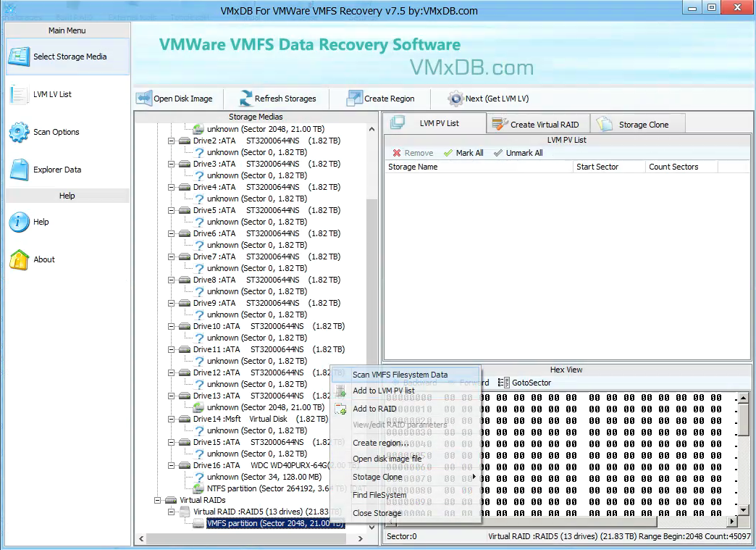This screenshot has height=550, width=756.
Task: Click the Create Region toolbar icon
Action: pos(354,99)
